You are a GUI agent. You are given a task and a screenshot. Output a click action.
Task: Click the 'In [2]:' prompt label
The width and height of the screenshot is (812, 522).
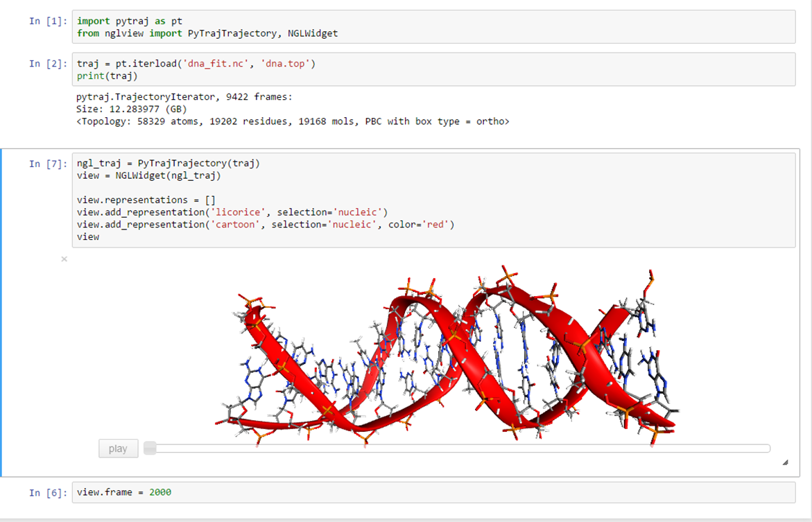[48, 64]
